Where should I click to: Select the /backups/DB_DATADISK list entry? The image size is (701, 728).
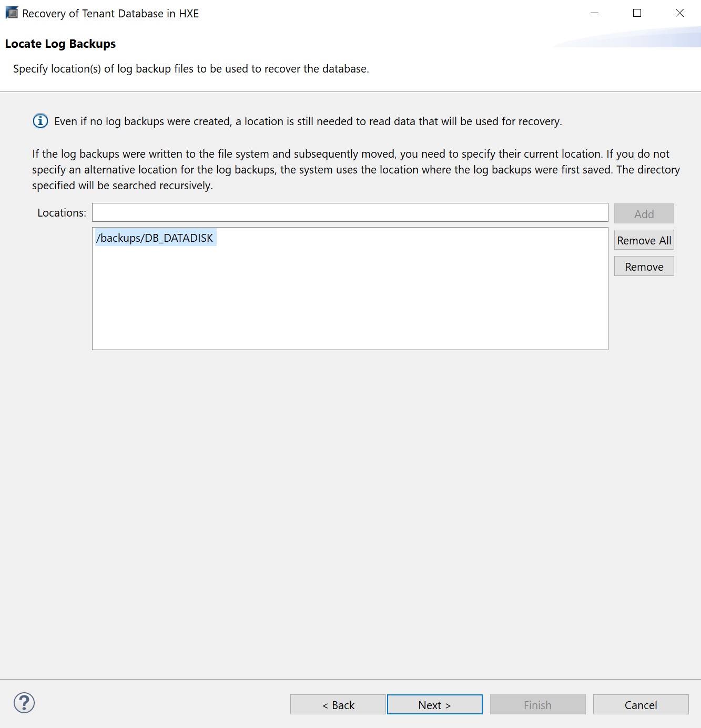(x=155, y=238)
